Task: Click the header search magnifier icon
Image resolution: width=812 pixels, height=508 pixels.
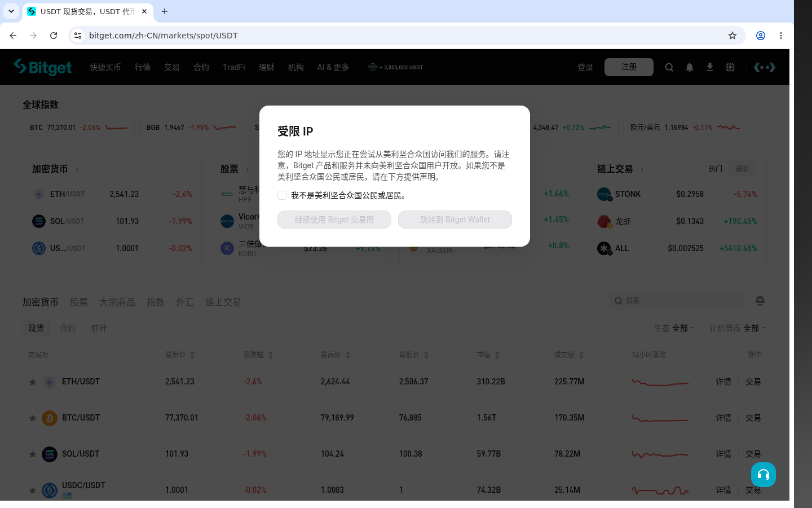Action: point(669,67)
